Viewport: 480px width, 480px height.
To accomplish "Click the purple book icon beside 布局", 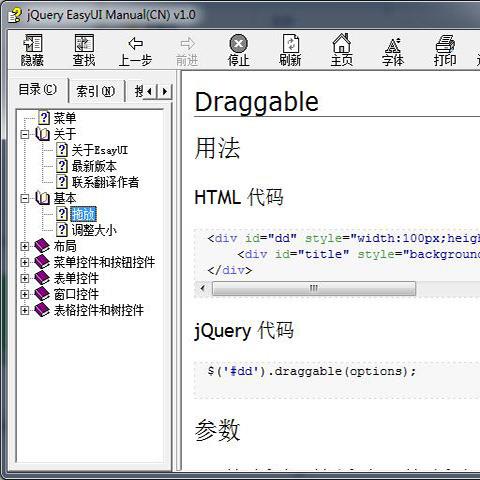I will click(42, 246).
